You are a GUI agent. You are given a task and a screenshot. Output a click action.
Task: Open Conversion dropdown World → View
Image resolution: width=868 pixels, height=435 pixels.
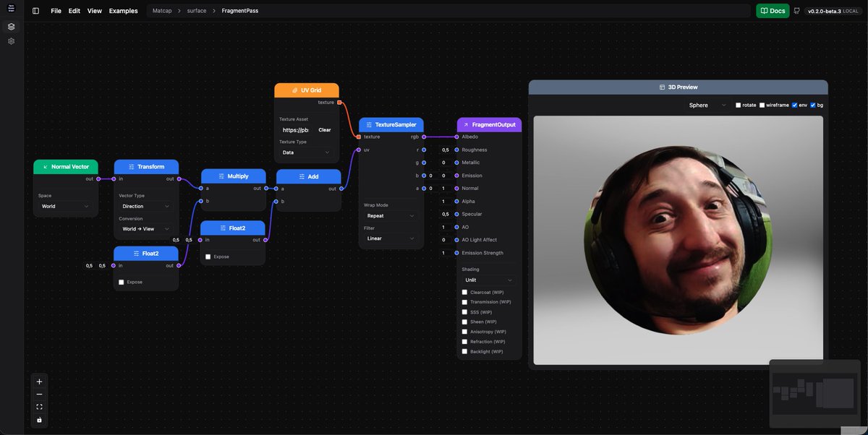click(x=146, y=229)
